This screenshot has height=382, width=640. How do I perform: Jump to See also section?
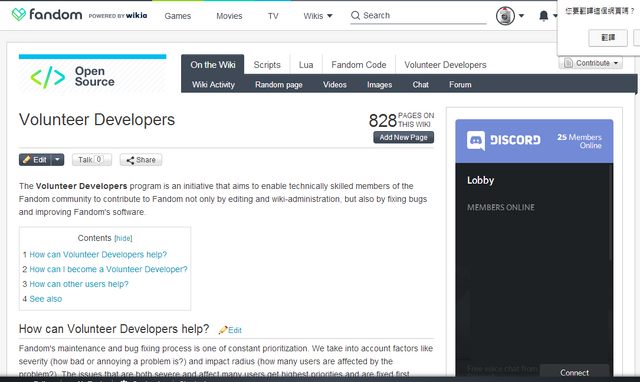(46, 299)
